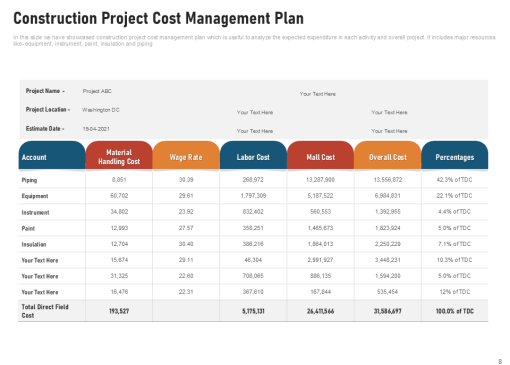Select the Labor Cost column header

(253, 155)
